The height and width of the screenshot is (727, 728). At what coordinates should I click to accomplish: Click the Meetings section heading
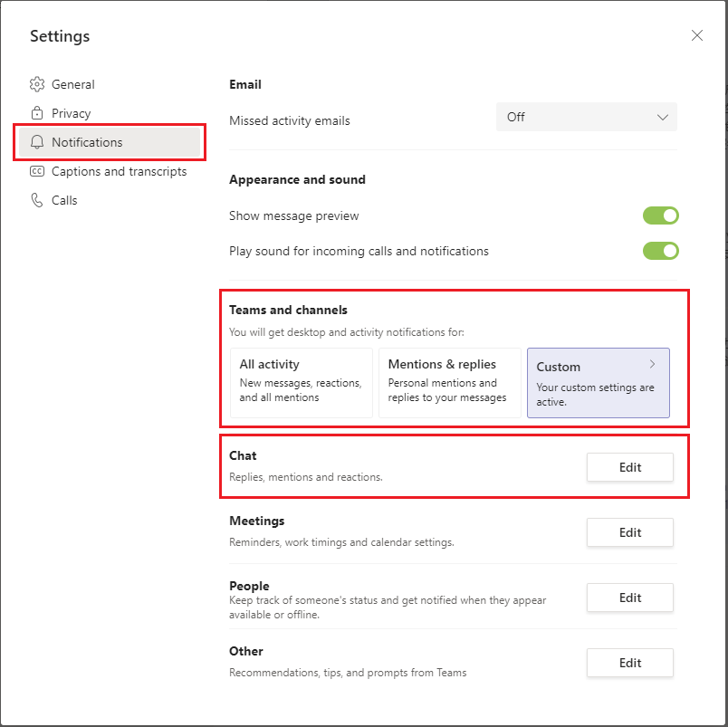coord(256,521)
